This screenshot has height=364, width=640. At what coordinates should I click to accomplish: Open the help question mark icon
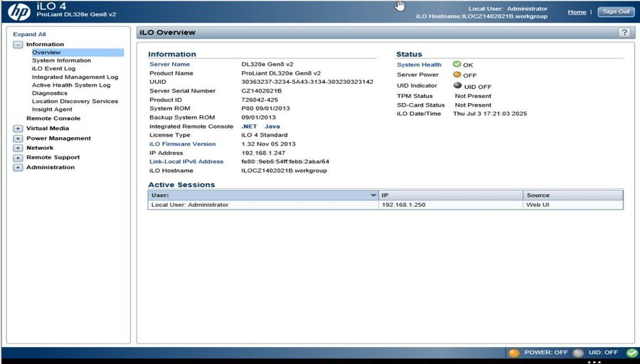click(x=624, y=33)
